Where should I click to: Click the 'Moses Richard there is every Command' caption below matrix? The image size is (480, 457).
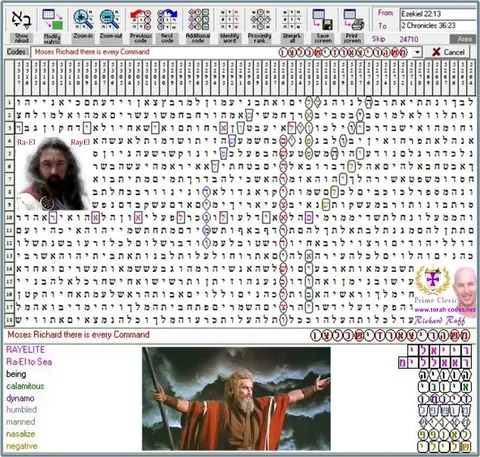(78, 335)
